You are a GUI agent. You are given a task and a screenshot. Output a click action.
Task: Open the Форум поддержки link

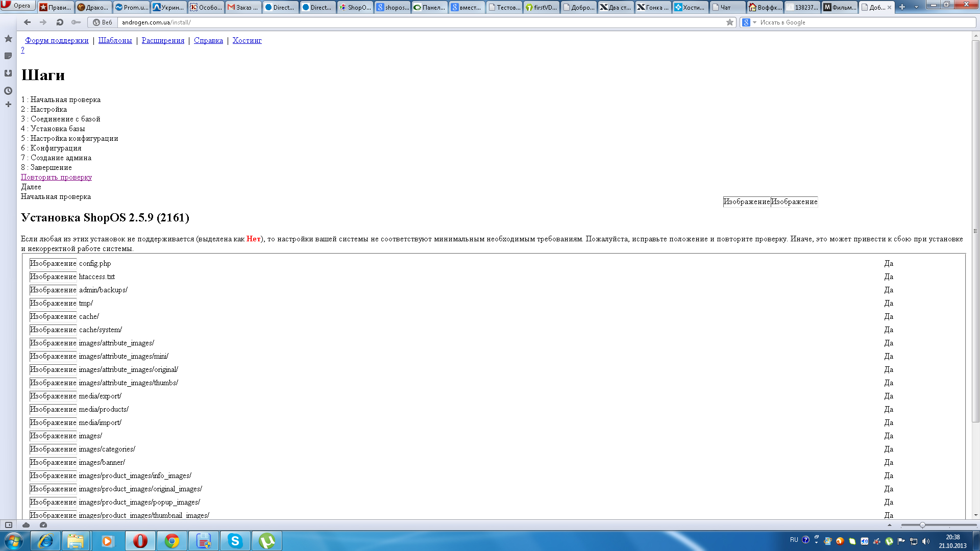57,40
